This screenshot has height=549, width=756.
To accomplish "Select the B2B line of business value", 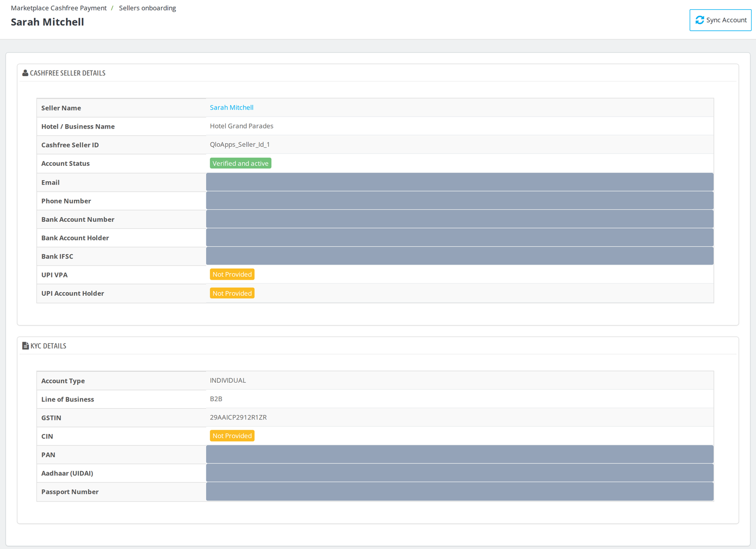I will click(x=216, y=398).
